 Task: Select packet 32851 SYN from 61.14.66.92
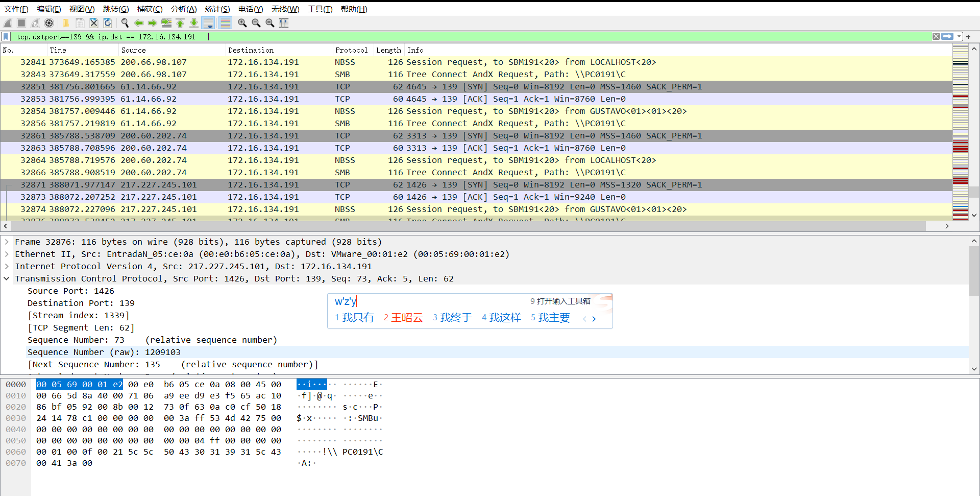coord(476,86)
